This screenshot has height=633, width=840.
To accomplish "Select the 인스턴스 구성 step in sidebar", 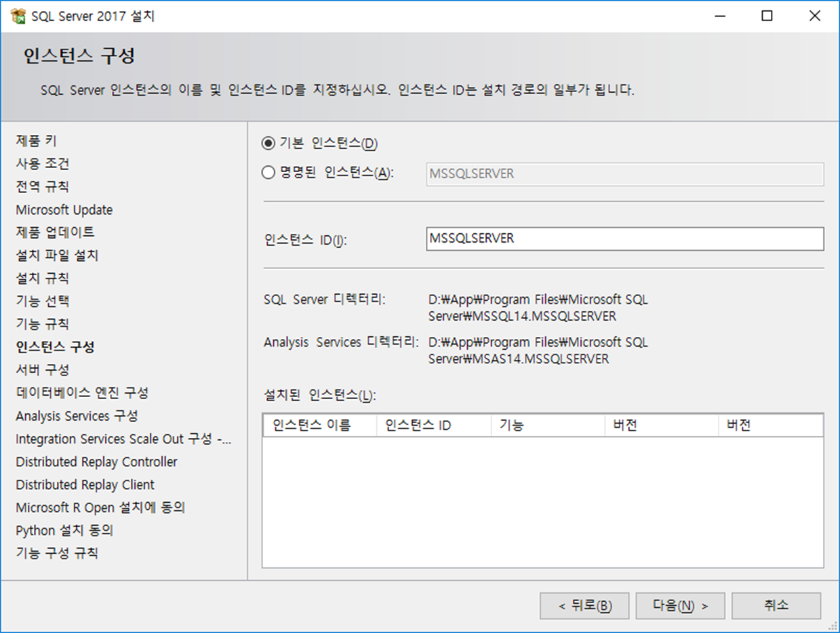I will pyautogui.click(x=56, y=347).
